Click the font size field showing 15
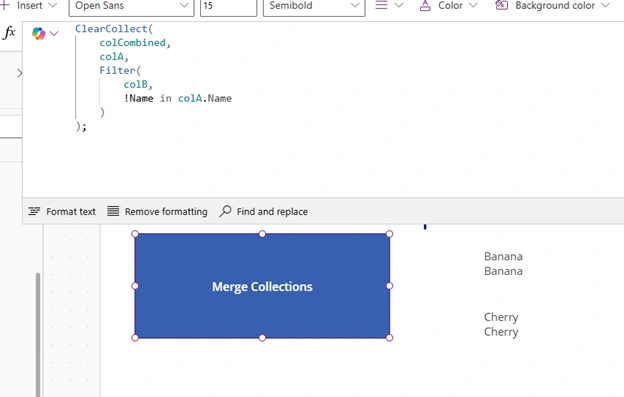Viewport: 624px width, 397px height. [228, 6]
